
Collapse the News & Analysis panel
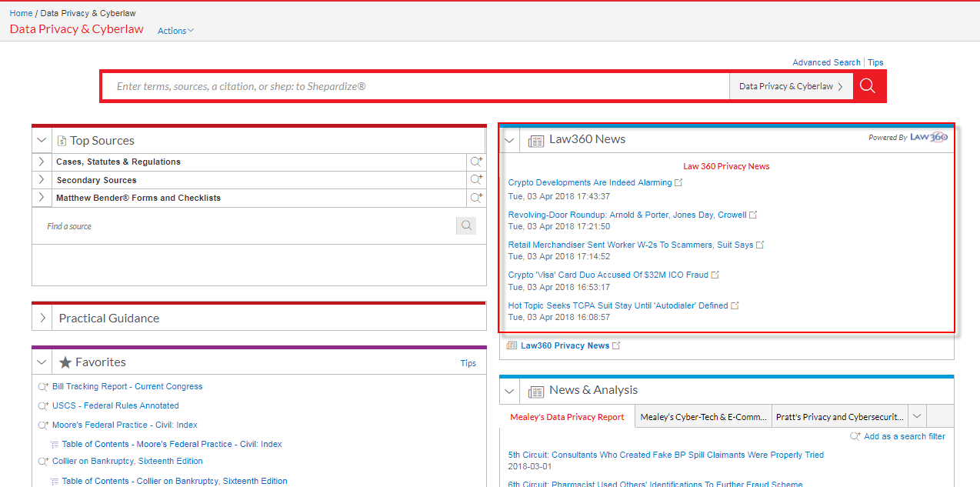[x=509, y=392]
